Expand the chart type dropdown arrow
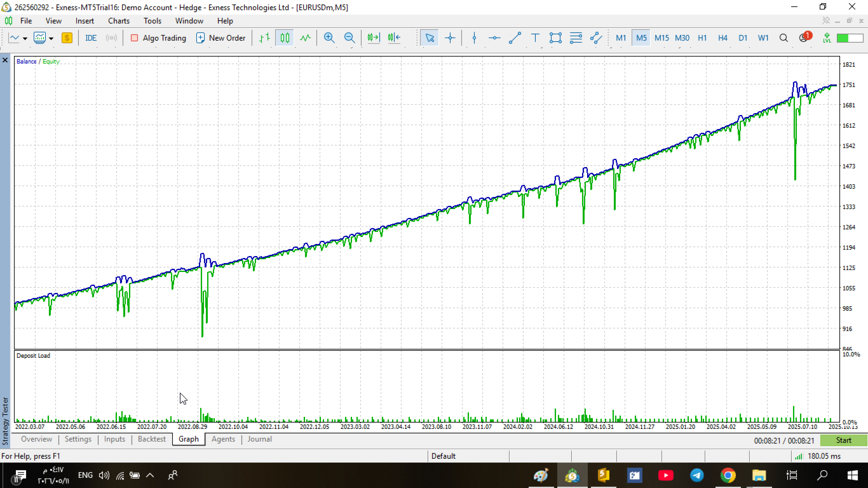 click(25, 38)
